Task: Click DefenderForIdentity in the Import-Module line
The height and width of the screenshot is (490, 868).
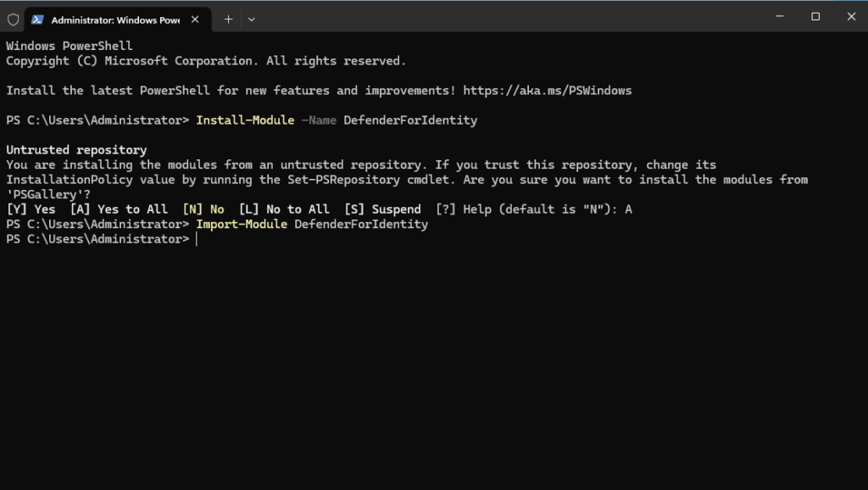Action: [x=361, y=225]
